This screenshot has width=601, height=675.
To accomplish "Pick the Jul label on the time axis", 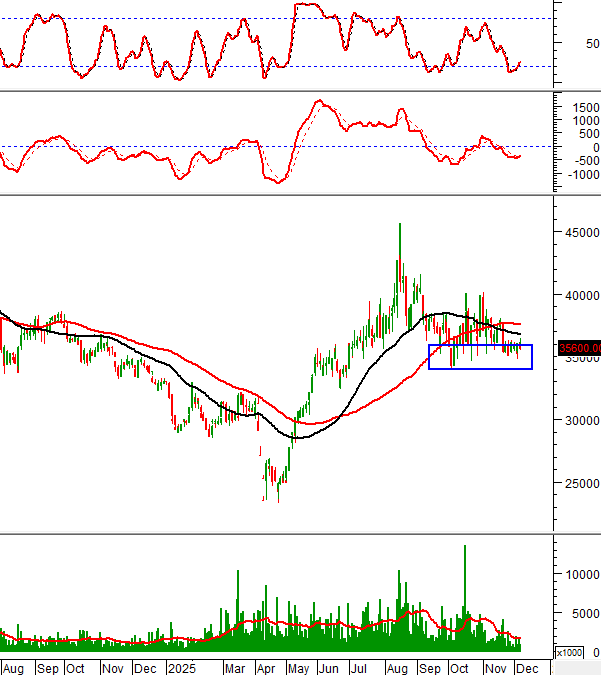I will [363, 667].
